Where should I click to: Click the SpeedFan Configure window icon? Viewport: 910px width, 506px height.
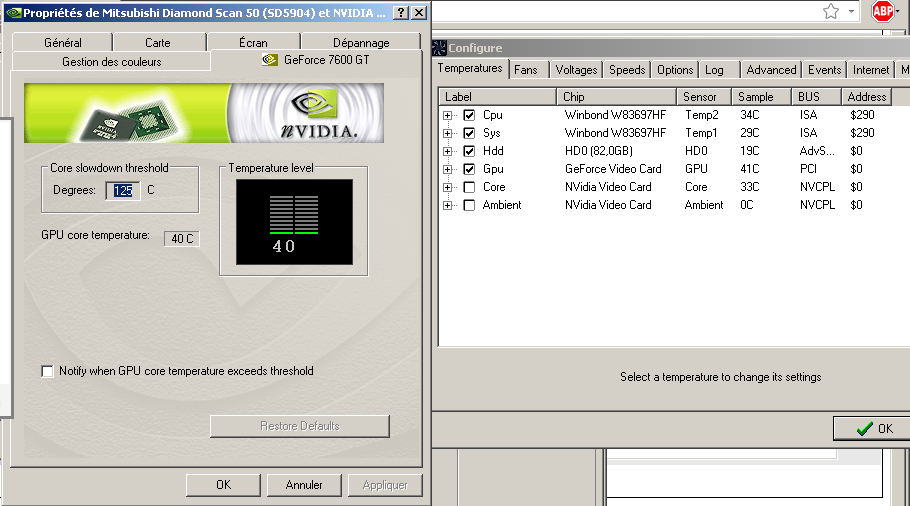pos(439,48)
